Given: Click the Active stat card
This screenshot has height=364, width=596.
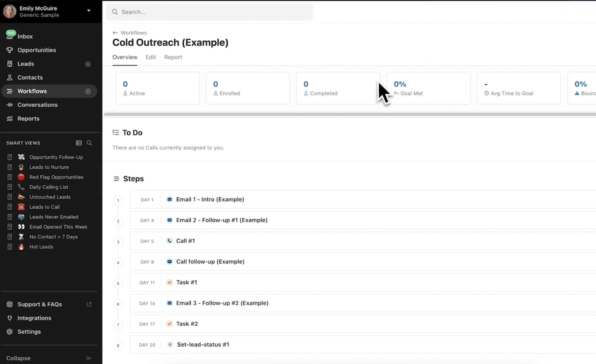Looking at the screenshot, I should pos(157,88).
